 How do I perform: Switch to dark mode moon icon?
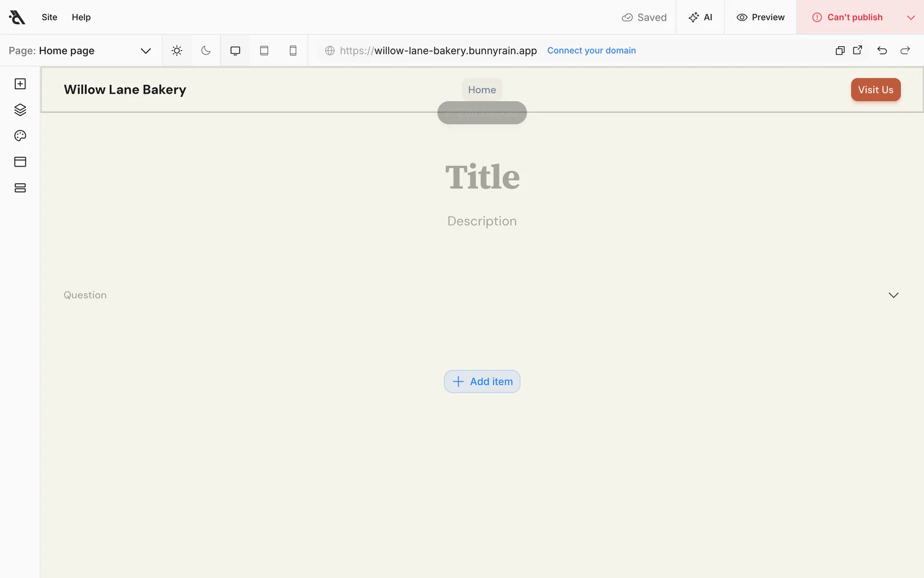pos(206,51)
